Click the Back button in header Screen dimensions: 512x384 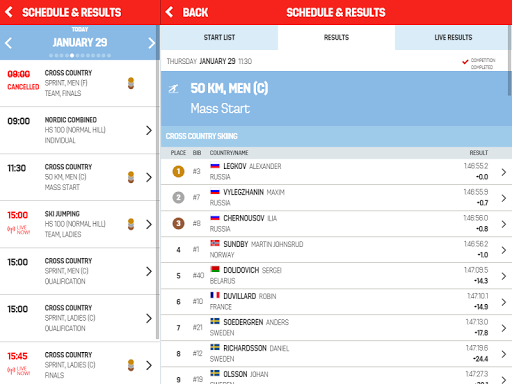tap(187, 12)
